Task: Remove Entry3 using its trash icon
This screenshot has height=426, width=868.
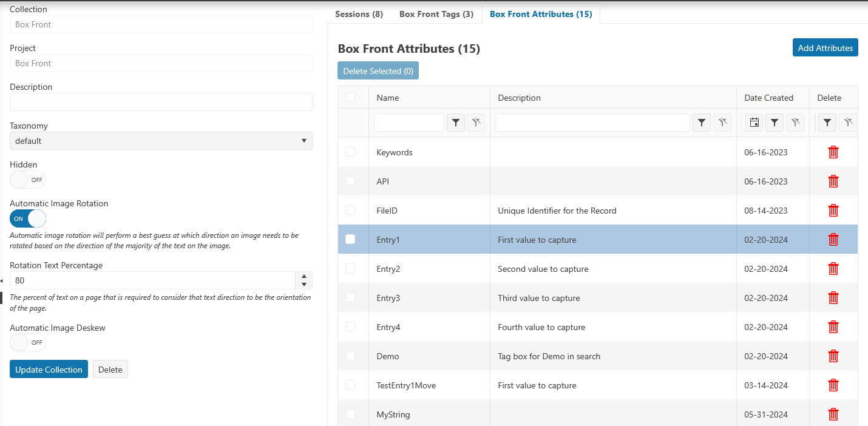Action: coord(833,298)
